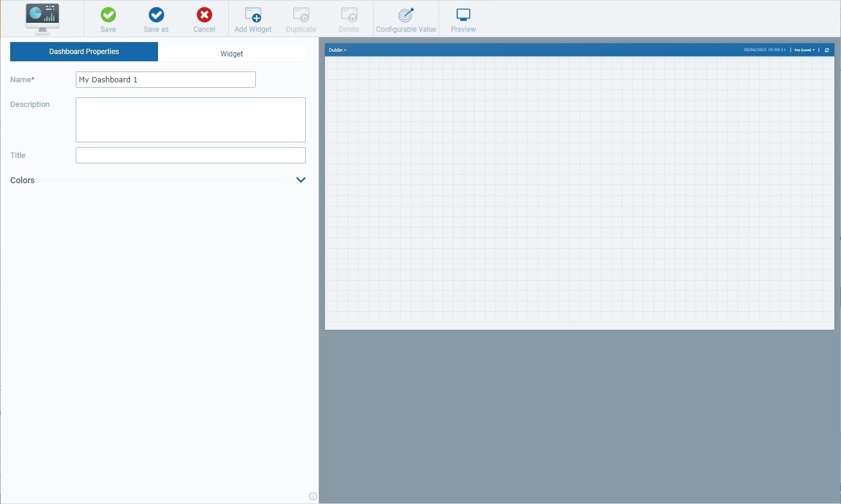Open the Dublin location dropdown
The height and width of the screenshot is (504, 841).
(337, 50)
